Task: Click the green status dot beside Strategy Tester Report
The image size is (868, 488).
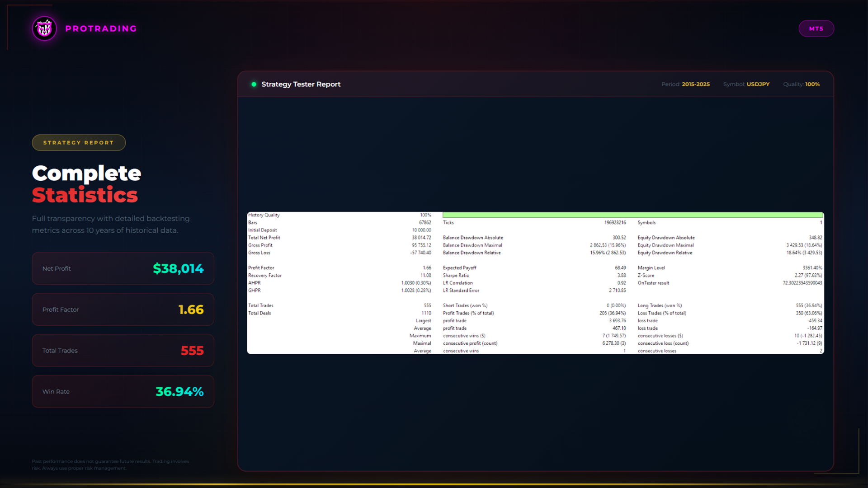Action: pos(254,84)
